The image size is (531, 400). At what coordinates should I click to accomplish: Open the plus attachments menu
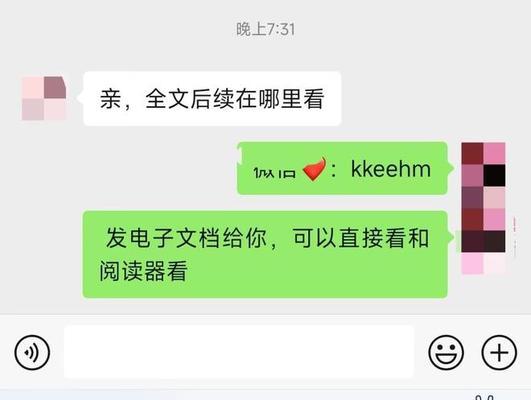(x=499, y=353)
